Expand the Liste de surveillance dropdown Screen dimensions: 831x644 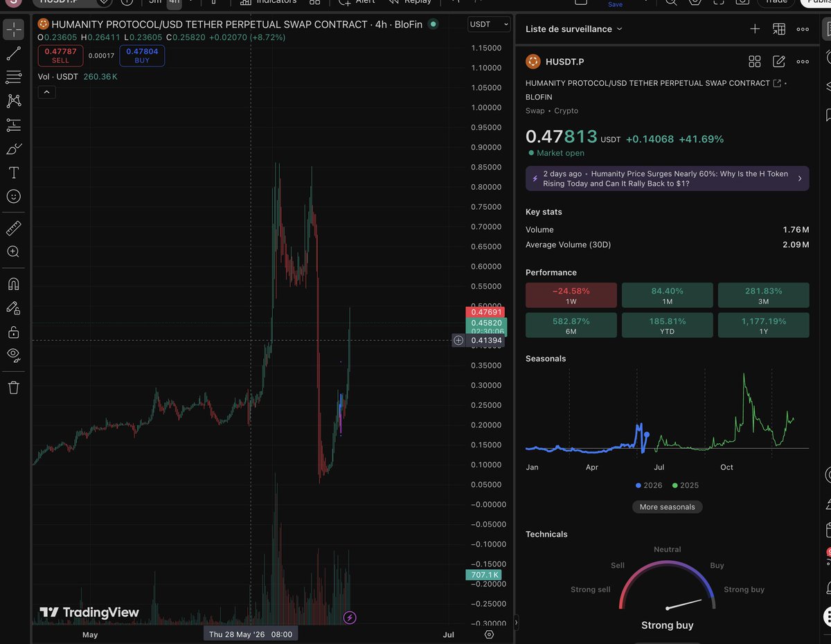(574, 29)
